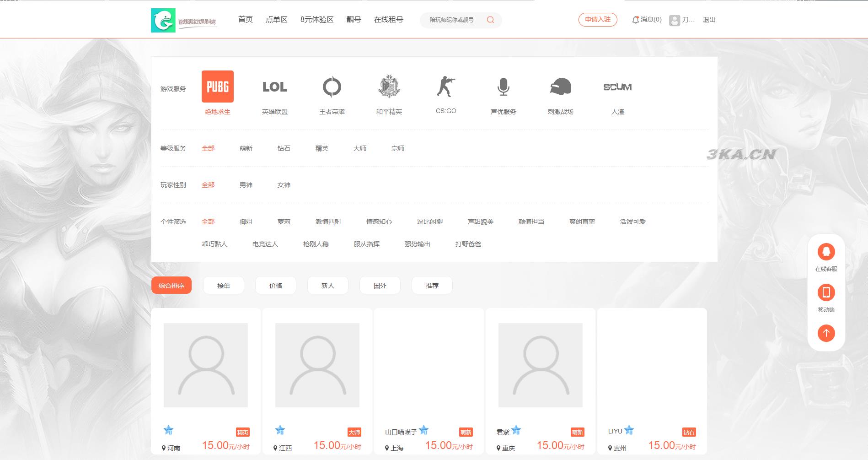The image size is (868, 460).
Task: Filter player gender to 女神
Action: point(284,185)
